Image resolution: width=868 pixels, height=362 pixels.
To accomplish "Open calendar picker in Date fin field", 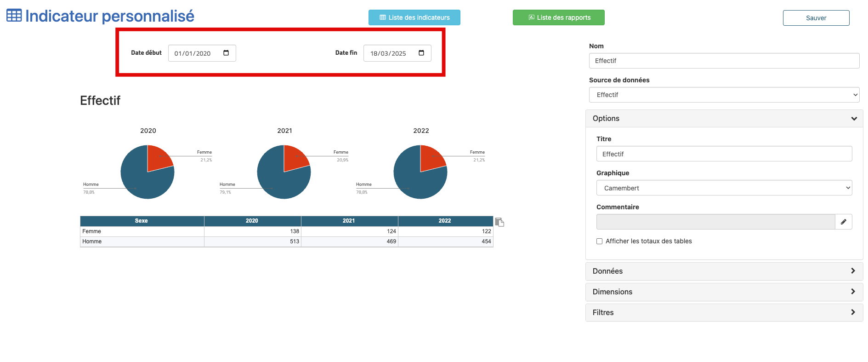I will [421, 53].
